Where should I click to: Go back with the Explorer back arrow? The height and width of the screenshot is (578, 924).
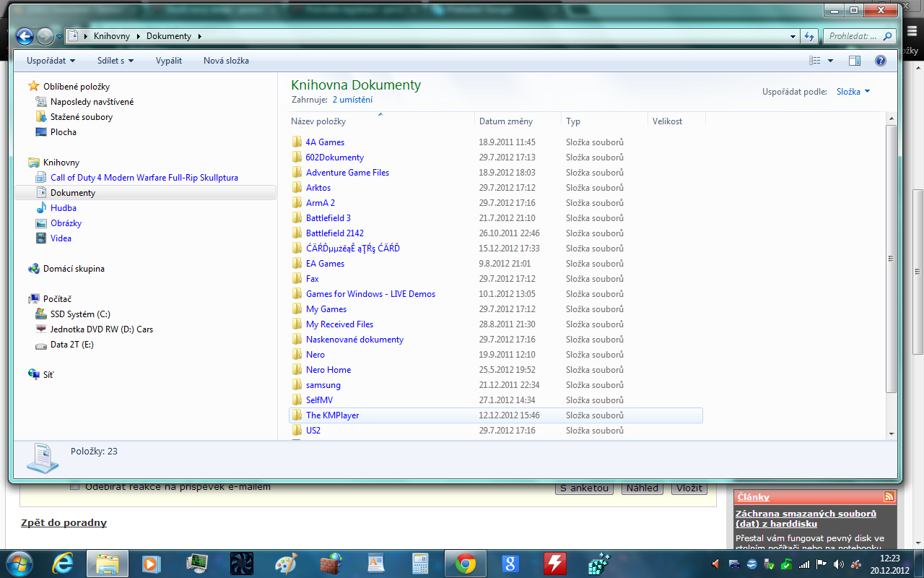(25, 36)
